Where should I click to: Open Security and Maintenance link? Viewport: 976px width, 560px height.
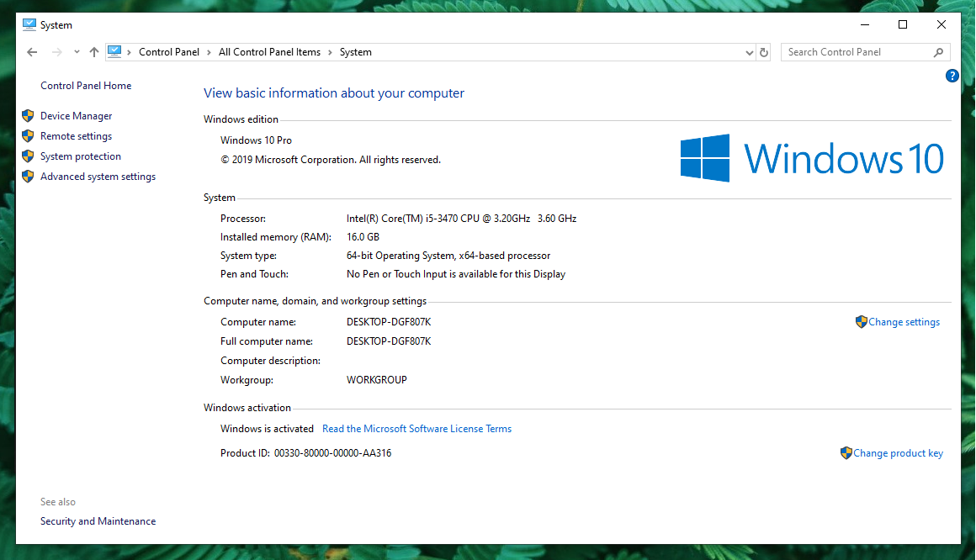[98, 521]
